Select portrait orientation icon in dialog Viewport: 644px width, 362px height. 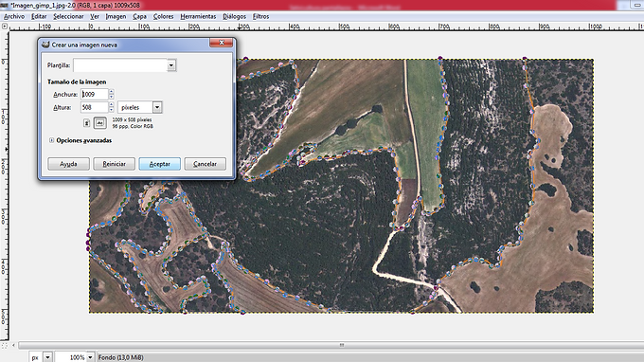pos(87,123)
